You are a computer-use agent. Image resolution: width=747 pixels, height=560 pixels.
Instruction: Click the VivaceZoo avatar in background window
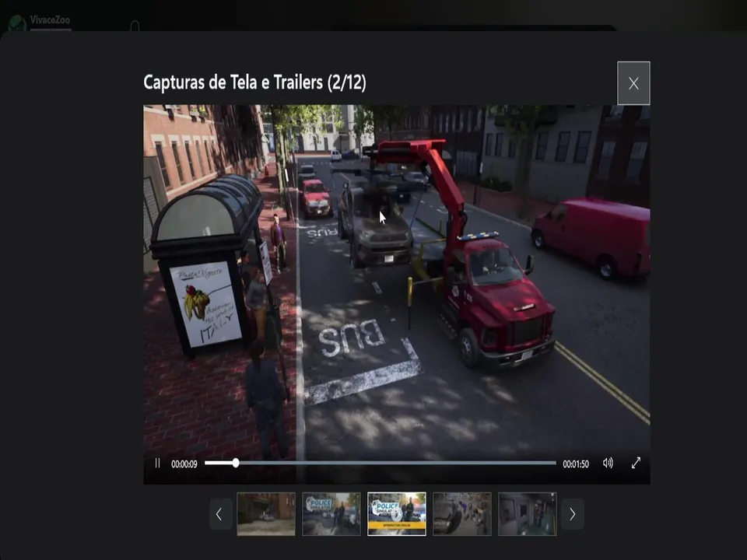tap(17, 23)
